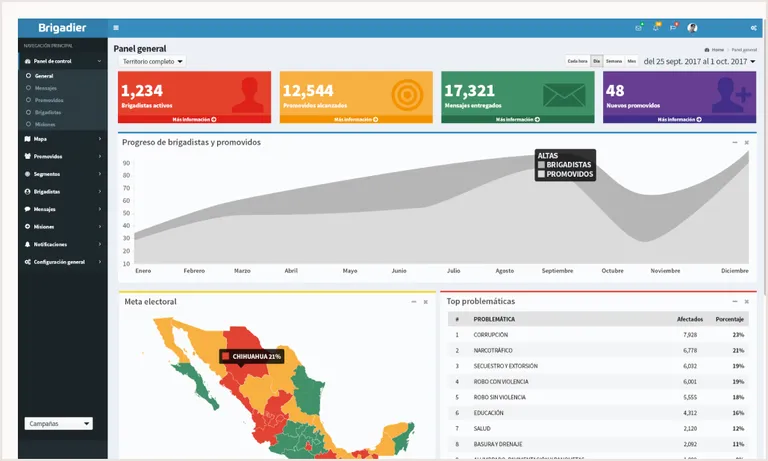Close the Progreso de brigadistas chart panel
This screenshot has height=461, width=768.
pos(746,143)
